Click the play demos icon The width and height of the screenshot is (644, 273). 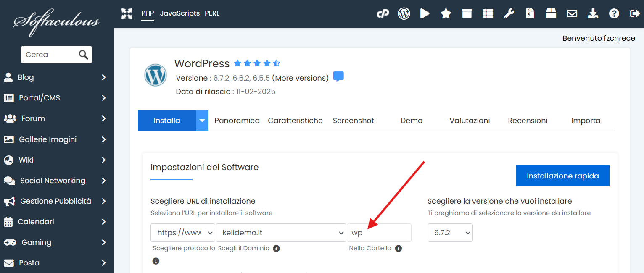[425, 14]
